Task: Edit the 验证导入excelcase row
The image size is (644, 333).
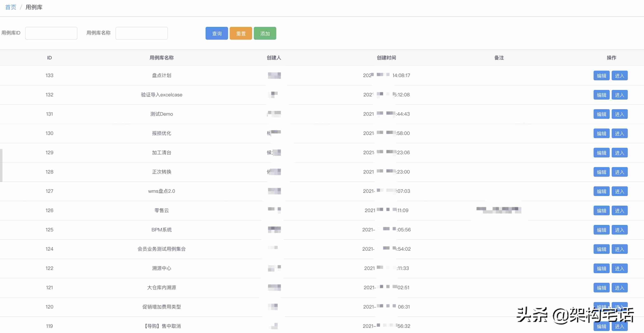Action: point(602,95)
